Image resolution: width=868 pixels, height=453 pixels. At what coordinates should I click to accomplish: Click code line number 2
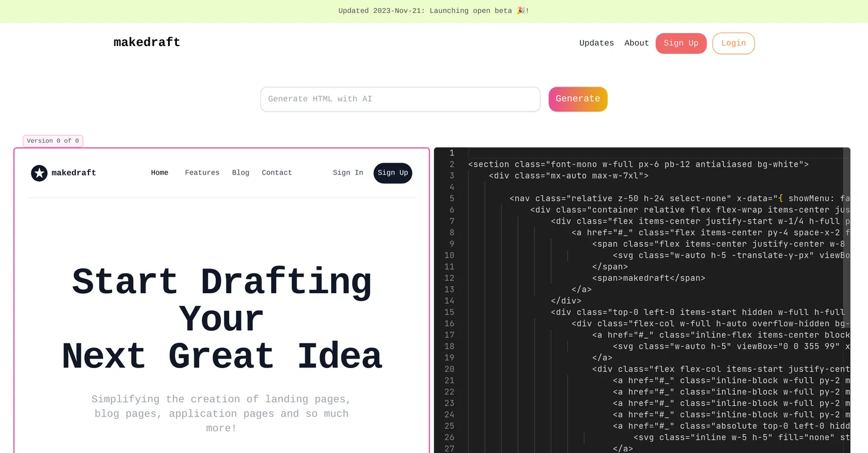pos(452,165)
